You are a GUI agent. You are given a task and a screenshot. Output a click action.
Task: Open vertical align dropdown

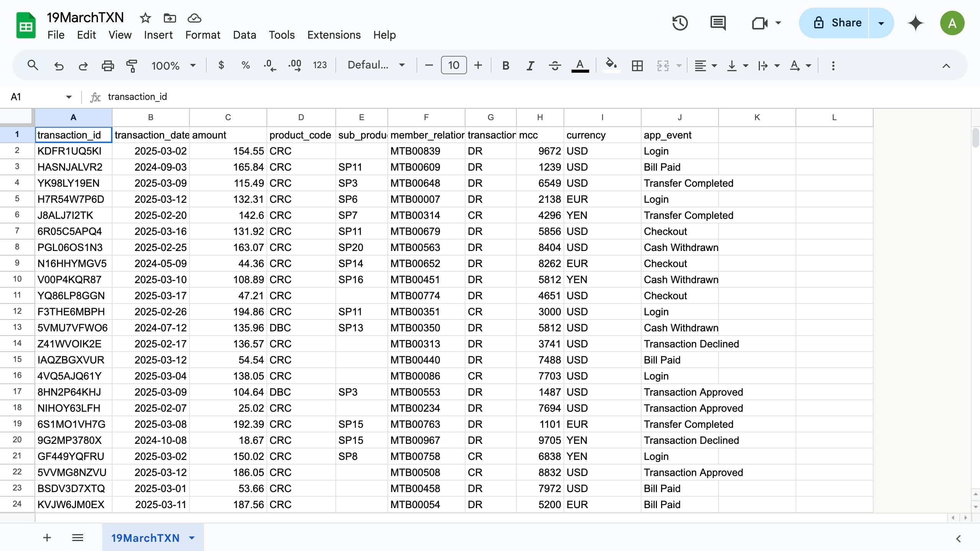click(737, 66)
